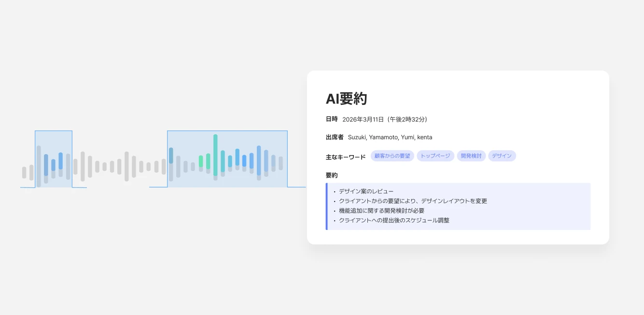The height and width of the screenshot is (315, 644).
Task: Click the purple accent bar beside summary
Action: (327, 206)
